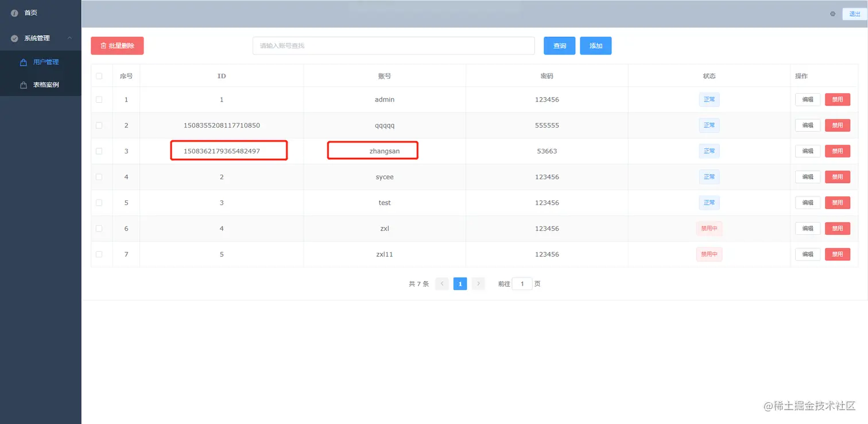
Task: Edit the zxl11 user with 编辑
Action: coord(808,255)
